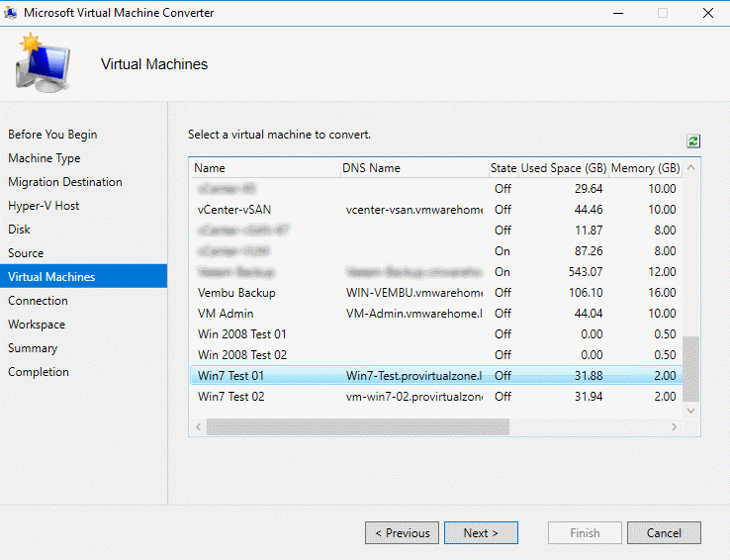
Task: Sort the list by Name column header
Action: pos(265,168)
